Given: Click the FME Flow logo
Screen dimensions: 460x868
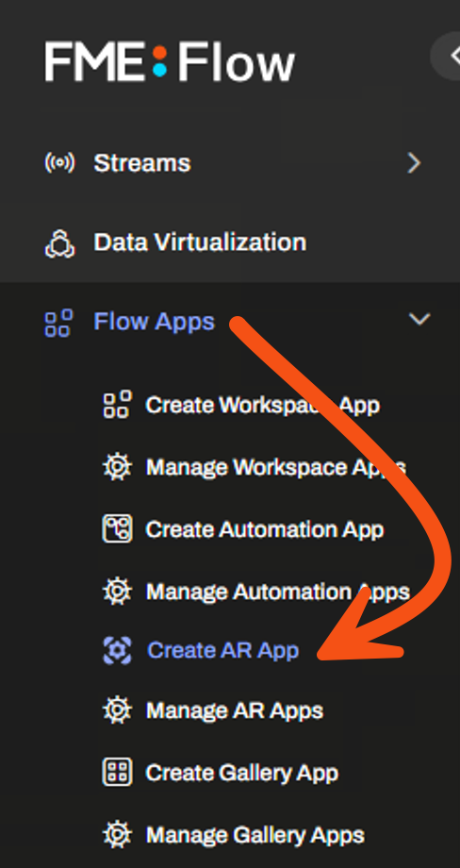Looking at the screenshot, I should (170, 62).
